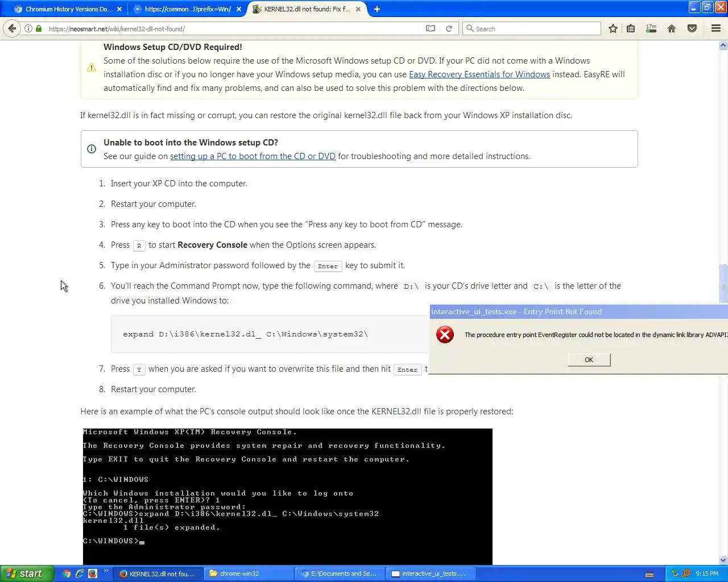Click the scrollbar up arrow
This screenshot has width=728, height=582.
tap(723, 45)
